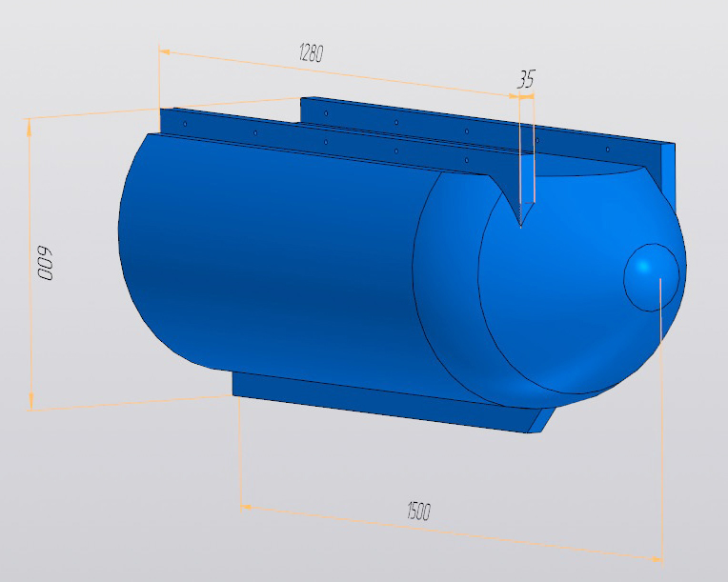Select the 1280 dimension label
The image size is (728, 582).
coord(311,52)
